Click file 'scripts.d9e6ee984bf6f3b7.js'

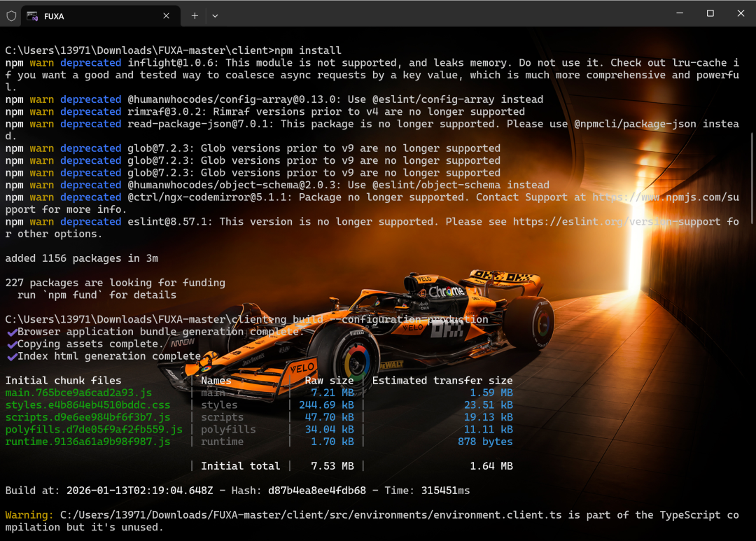click(87, 418)
